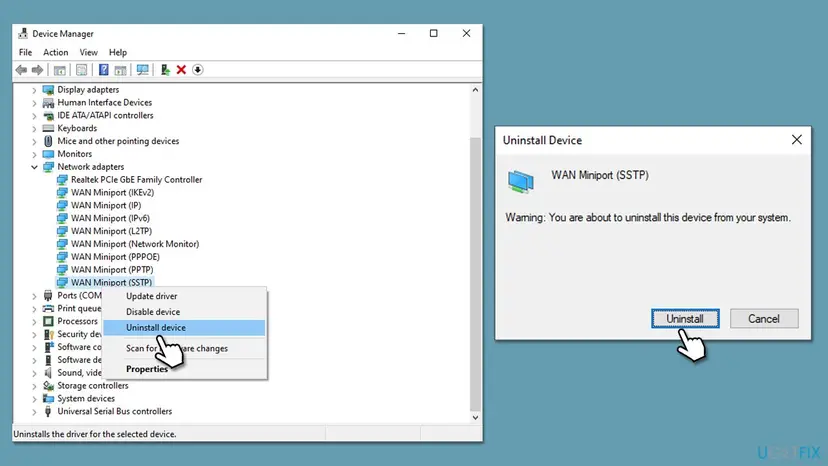Select WAN Miniport (IPv6)

110,218
